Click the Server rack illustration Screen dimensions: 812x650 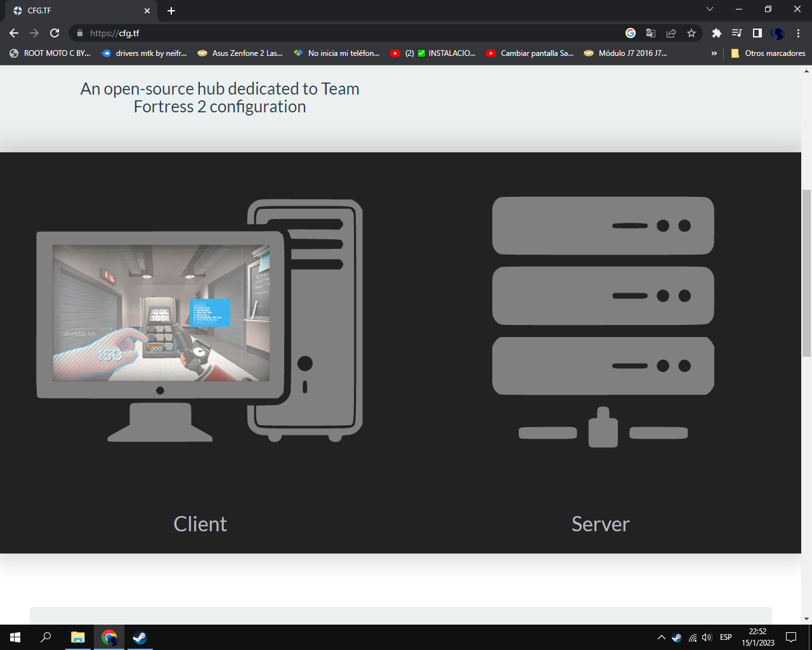tap(603, 322)
